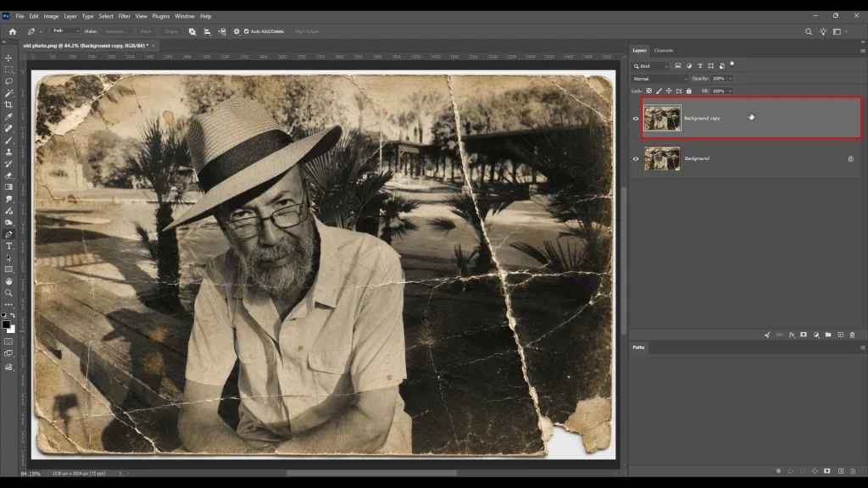Change the screen mode
Viewport: 868px width, 488px height.
tap(8, 353)
